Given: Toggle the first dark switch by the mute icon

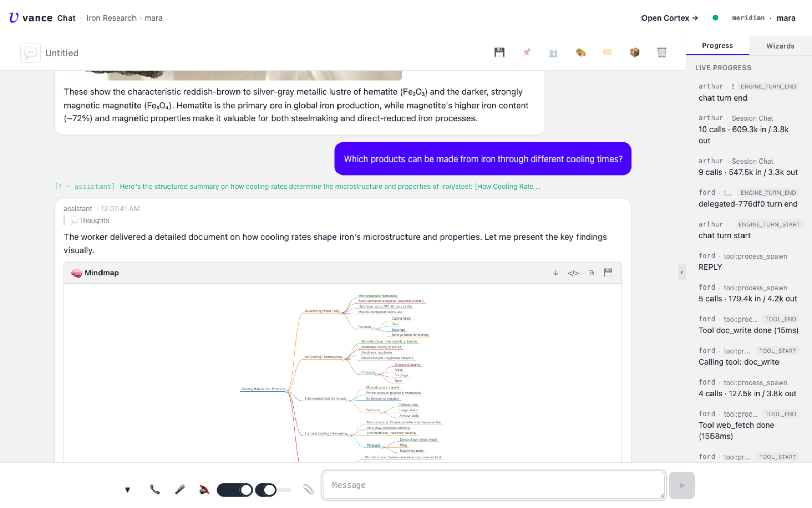Looking at the screenshot, I should tap(235, 490).
